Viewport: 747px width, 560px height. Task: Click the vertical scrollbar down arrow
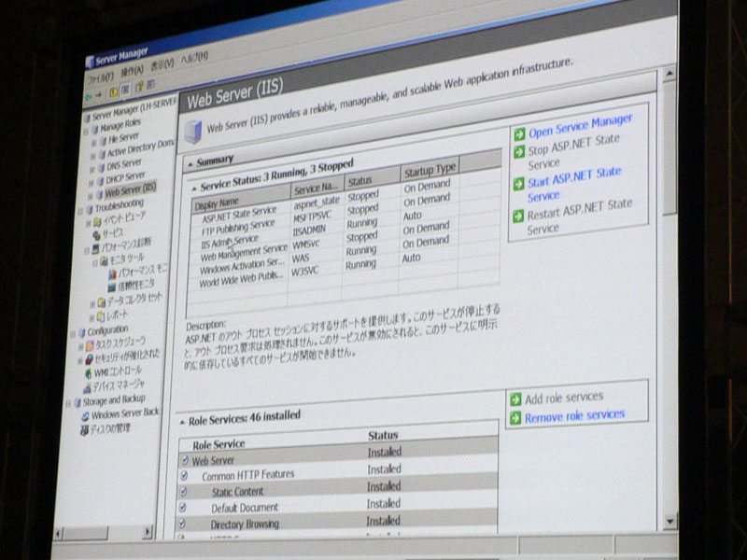coord(669,522)
